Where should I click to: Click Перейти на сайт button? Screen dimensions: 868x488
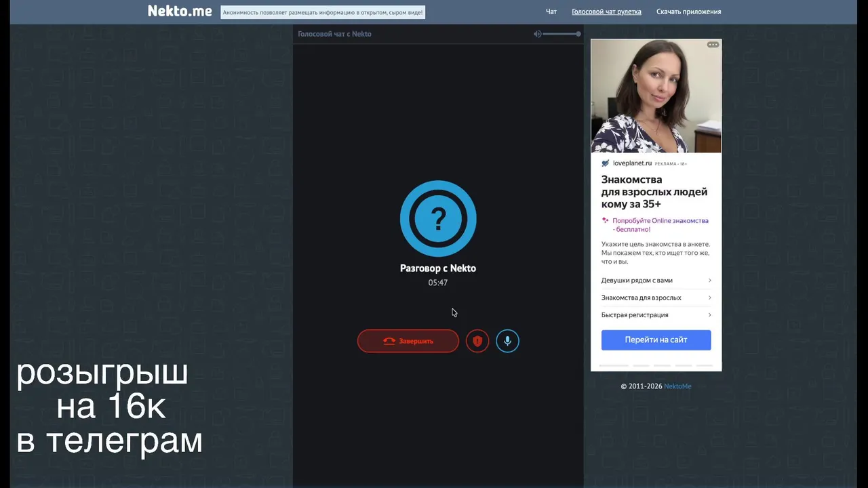(656, 340)
